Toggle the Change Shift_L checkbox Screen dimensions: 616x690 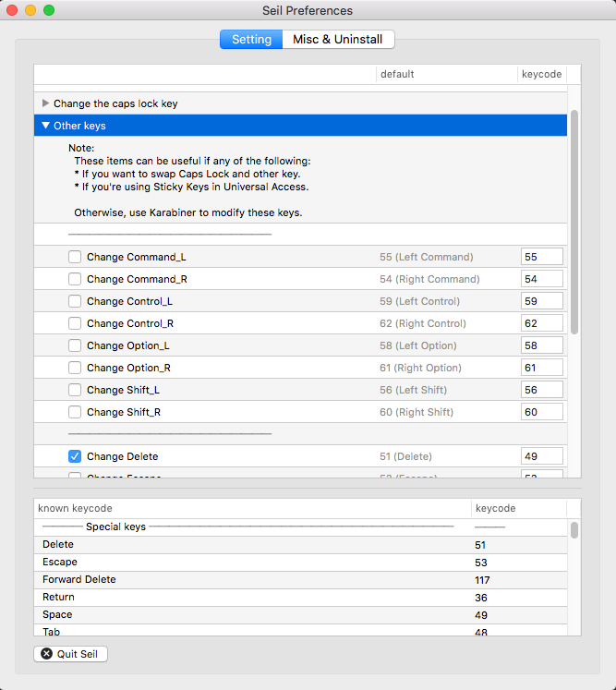click(x=75, y=390)
